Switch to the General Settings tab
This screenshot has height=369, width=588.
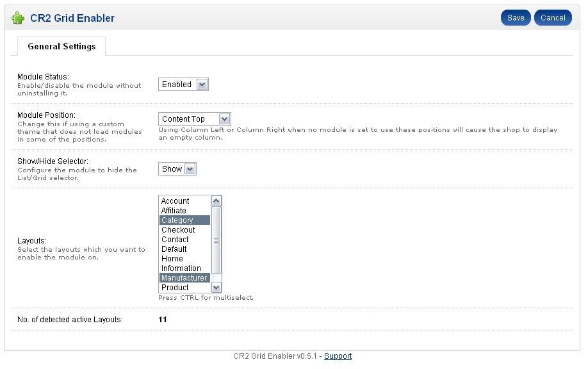[61, 46]
